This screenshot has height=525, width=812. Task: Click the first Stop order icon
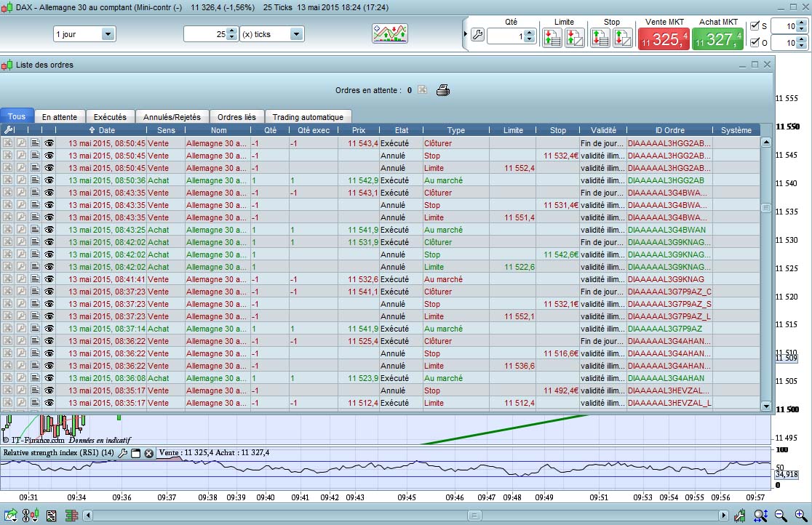(600, 38)
